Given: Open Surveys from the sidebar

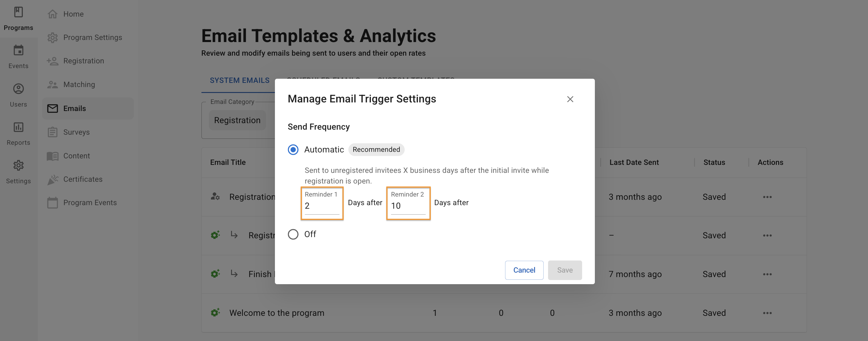Looking at the screenshot, I should tap(76, 132).
